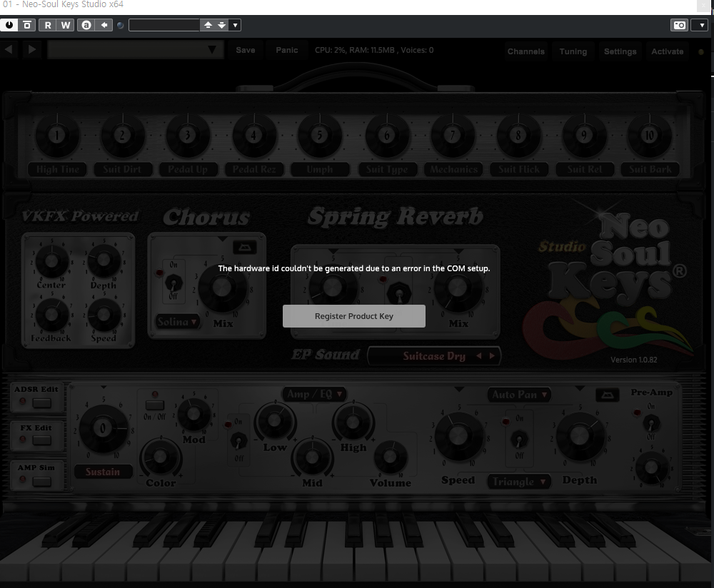The width and height of the screenshot is (714, 588).
Task: Click the Mechanics label button
Action: [x=453, y=169]
